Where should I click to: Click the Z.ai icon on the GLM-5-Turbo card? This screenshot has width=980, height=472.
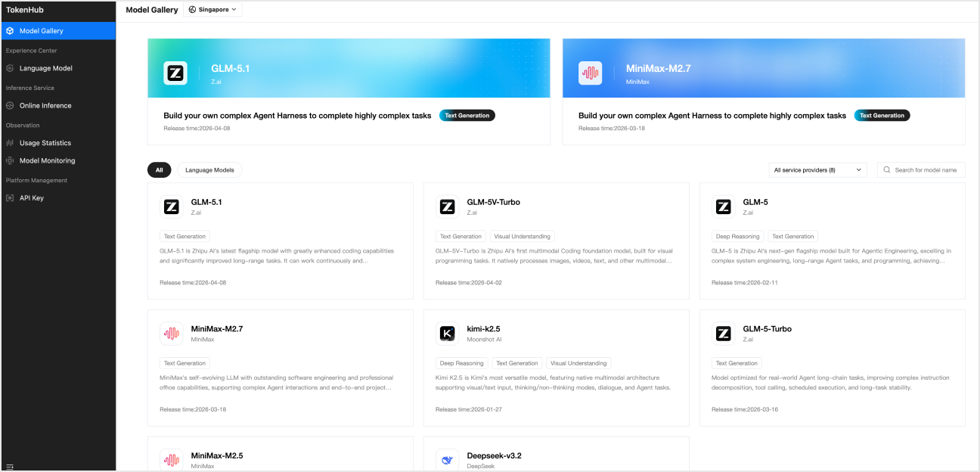click(724, 334)
